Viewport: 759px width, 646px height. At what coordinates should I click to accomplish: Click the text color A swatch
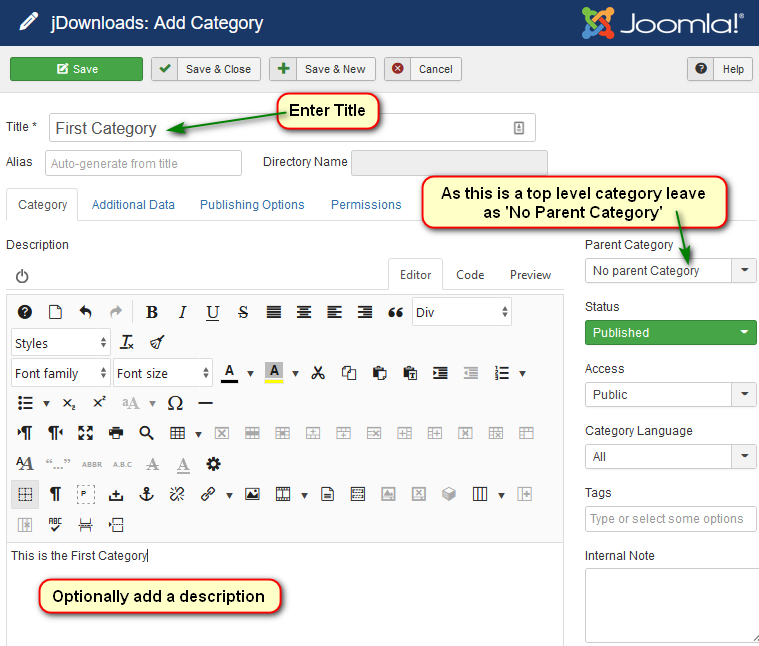(x=229, y=373)
